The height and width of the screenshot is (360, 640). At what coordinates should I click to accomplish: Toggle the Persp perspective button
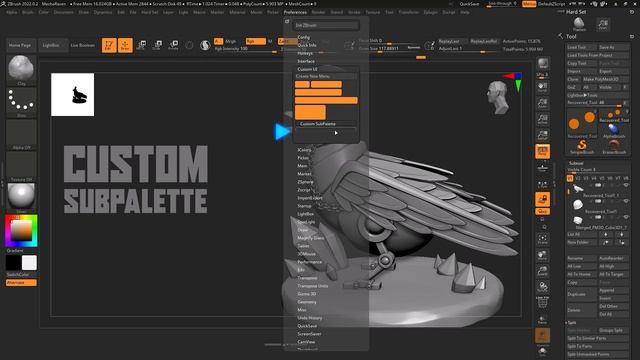tap(542, 151)
